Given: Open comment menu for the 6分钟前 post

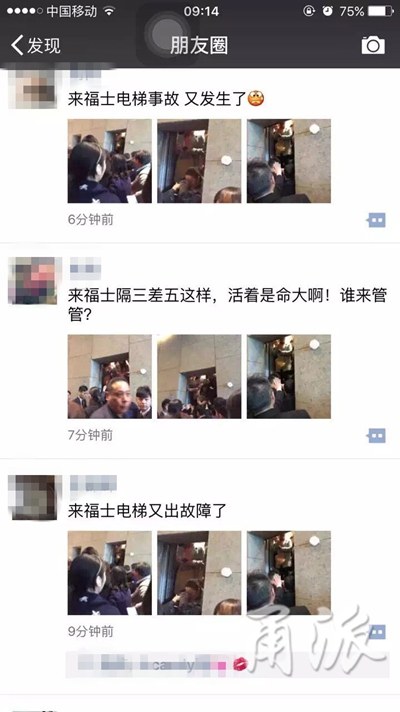Looking at the screenshot, I should (376, 220).
